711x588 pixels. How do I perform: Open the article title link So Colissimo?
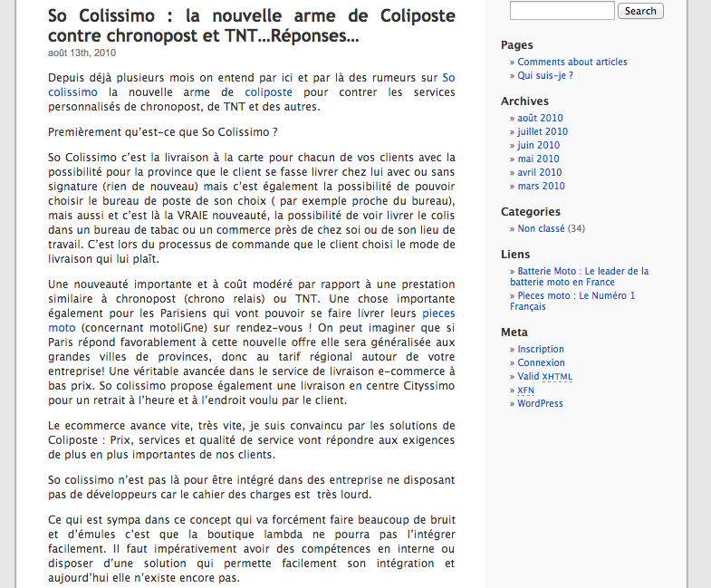pyautogui.click(x=252, y=25)
